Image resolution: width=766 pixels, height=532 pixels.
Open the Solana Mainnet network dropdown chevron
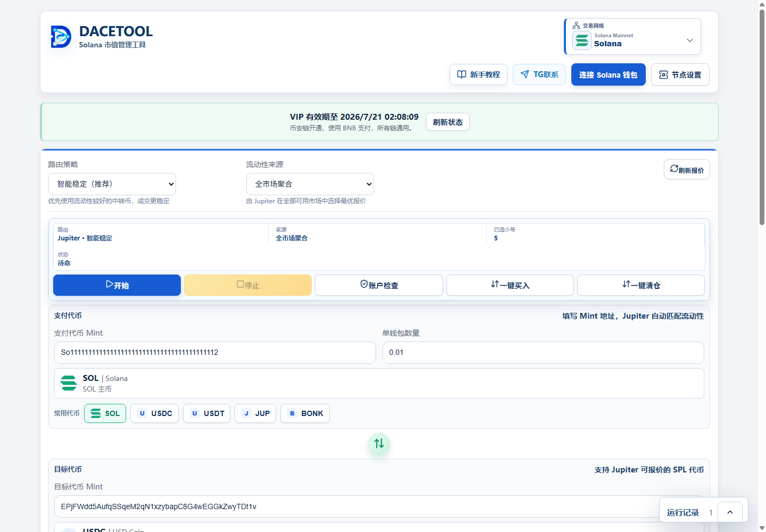[x=690, y=40]
